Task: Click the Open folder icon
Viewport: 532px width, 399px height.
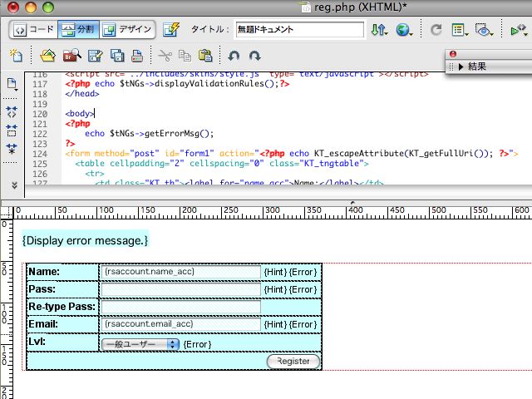Action: coord(48,56)
